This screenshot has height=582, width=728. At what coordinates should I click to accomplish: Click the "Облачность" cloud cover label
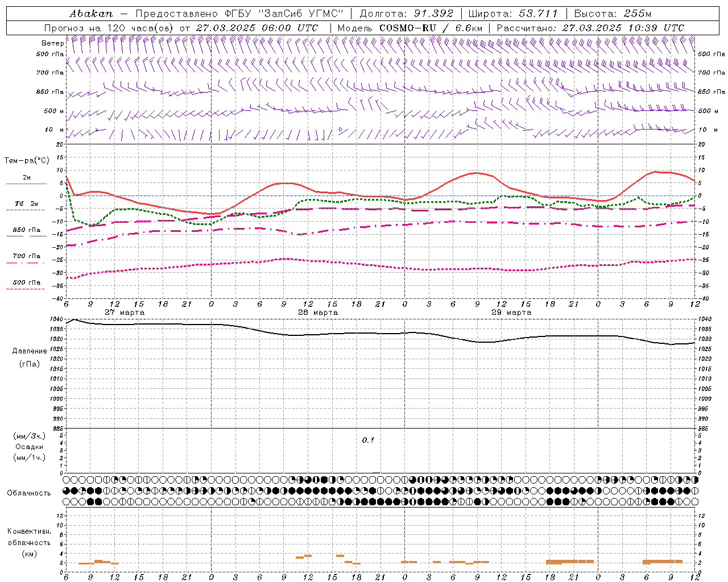click(x=29, y=493)
